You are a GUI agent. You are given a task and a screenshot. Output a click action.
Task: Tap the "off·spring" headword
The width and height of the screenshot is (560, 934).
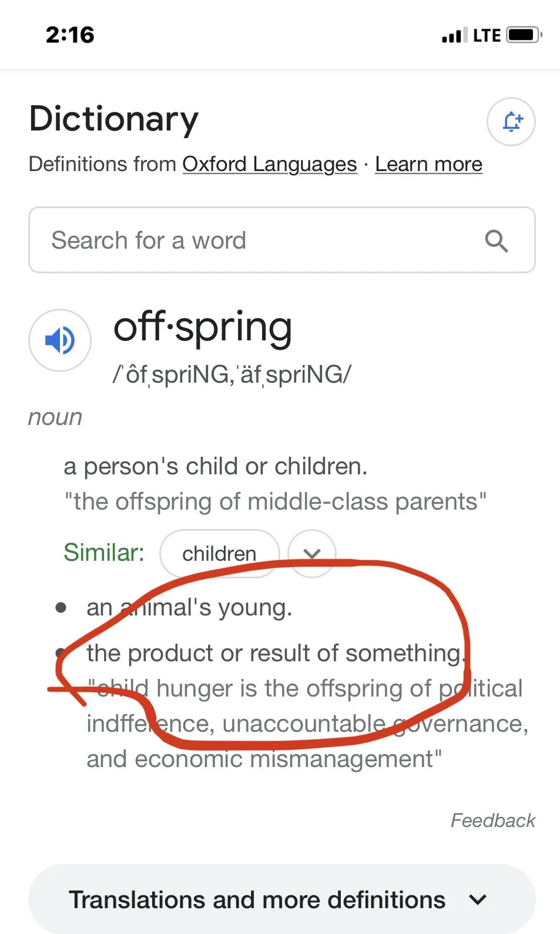(x=203, y=327)
